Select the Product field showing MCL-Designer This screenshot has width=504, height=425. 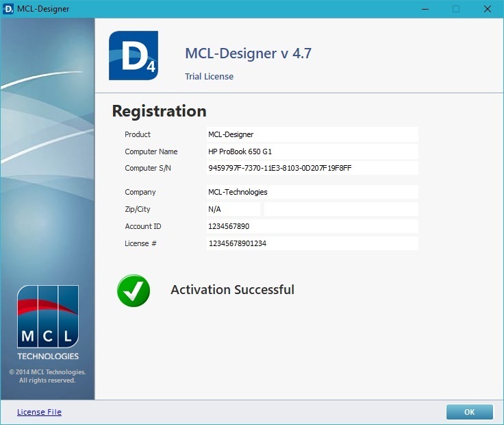[312, 134]
